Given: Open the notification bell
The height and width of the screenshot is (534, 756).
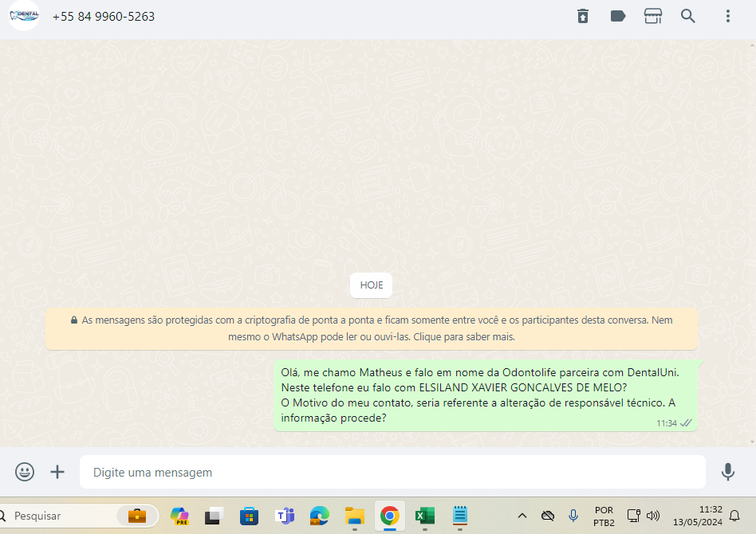Looking at the screenshot, I should point(734,516).
